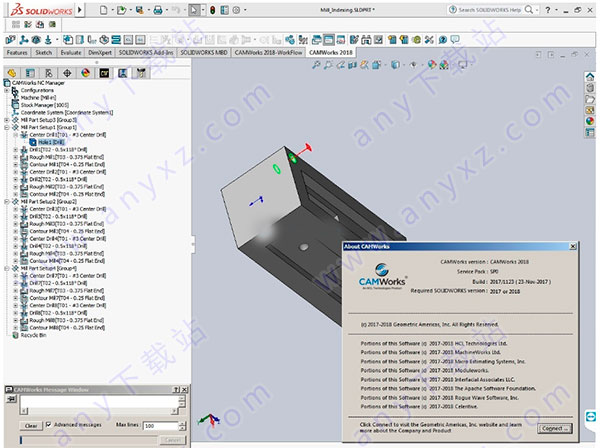Select Machine [Mill-in] tree item
The width and height of the screenshot is (600, 448).
click(38, 98)
